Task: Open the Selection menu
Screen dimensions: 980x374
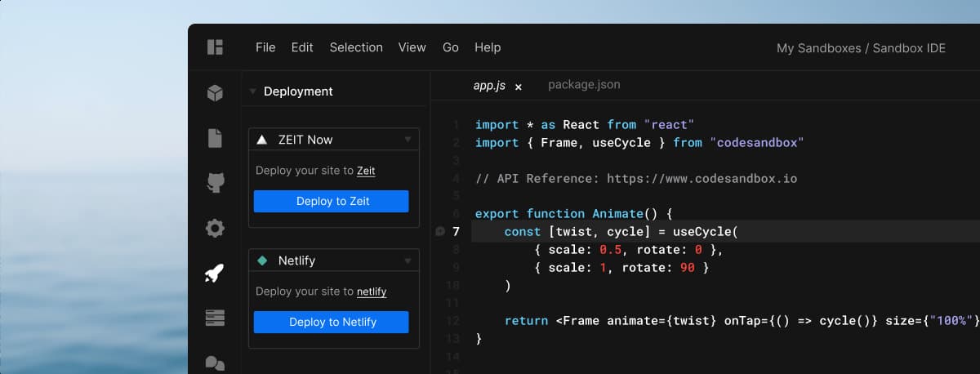Action: [x=356, y=47]
